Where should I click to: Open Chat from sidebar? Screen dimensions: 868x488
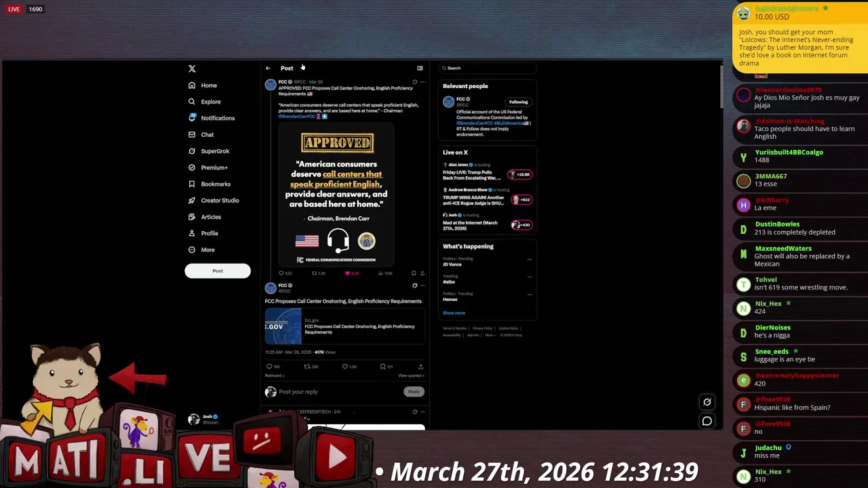[x=201, y=135]
